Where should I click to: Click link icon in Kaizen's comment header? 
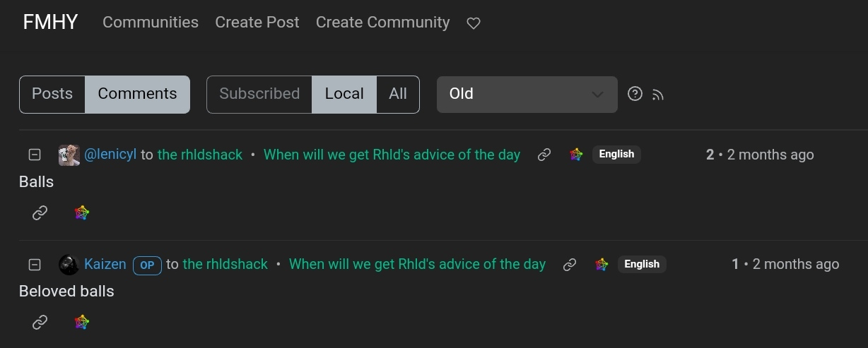pos(570,265)
